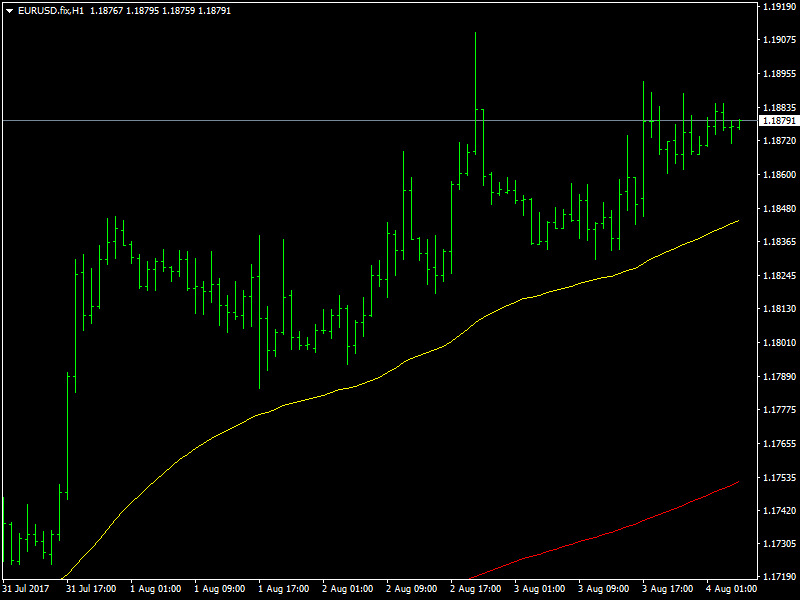Image resolution: width=800 pixels, height=600 pixels.
Task: Click the tallest spike bar reaching 1.19075
Action: [x=476, y=92]
